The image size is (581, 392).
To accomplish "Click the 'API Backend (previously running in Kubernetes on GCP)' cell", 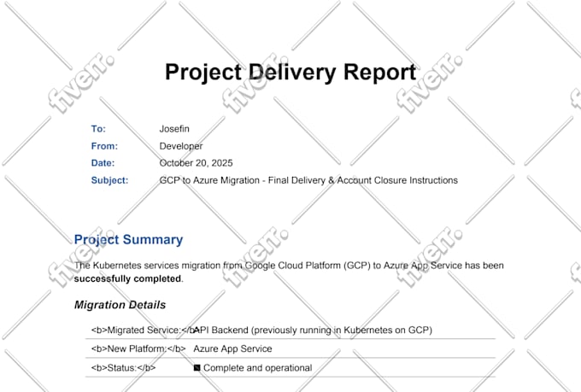I will (313, 331).
